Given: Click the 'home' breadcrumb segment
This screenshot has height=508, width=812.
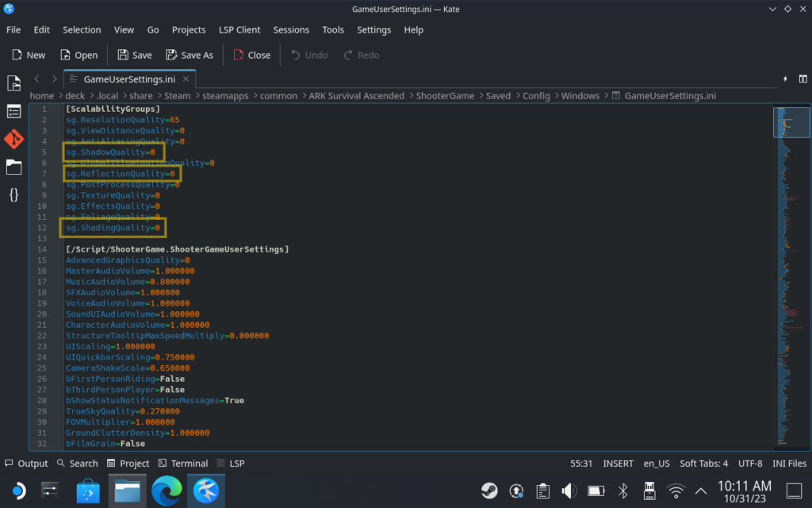Looking at the screenshot, I should coord(42,96).
